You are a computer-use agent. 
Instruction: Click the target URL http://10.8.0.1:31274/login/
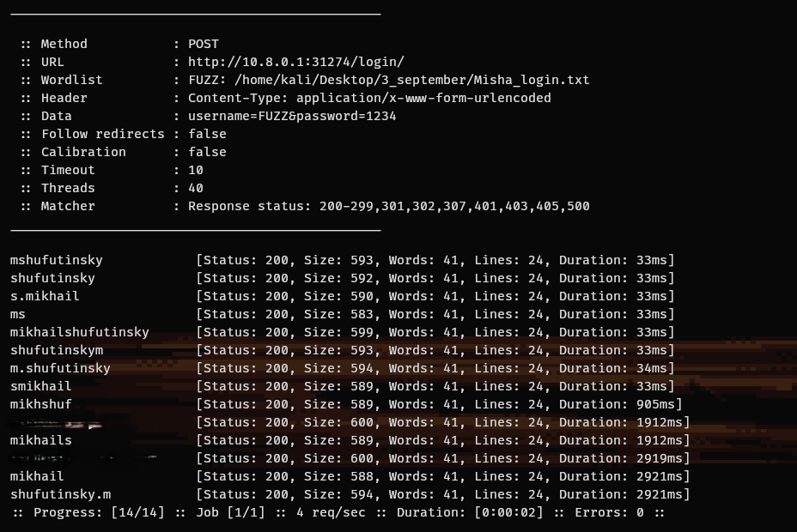295,62
